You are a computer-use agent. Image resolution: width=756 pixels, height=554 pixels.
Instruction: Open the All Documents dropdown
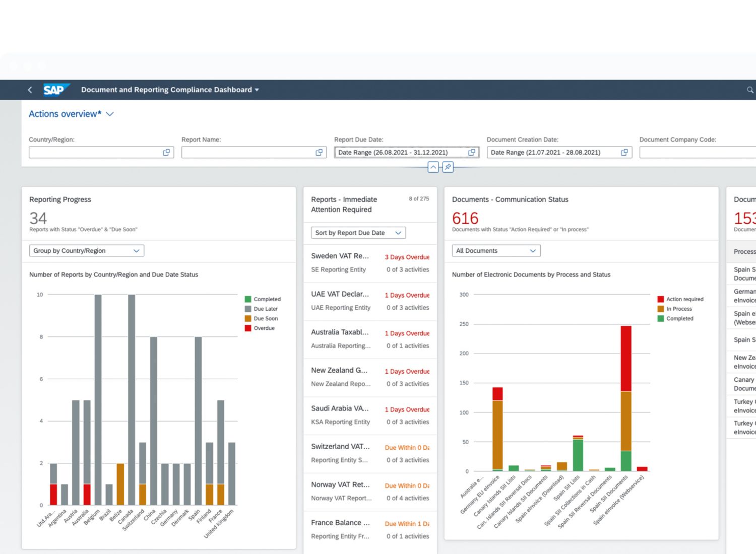coord(496,251)
